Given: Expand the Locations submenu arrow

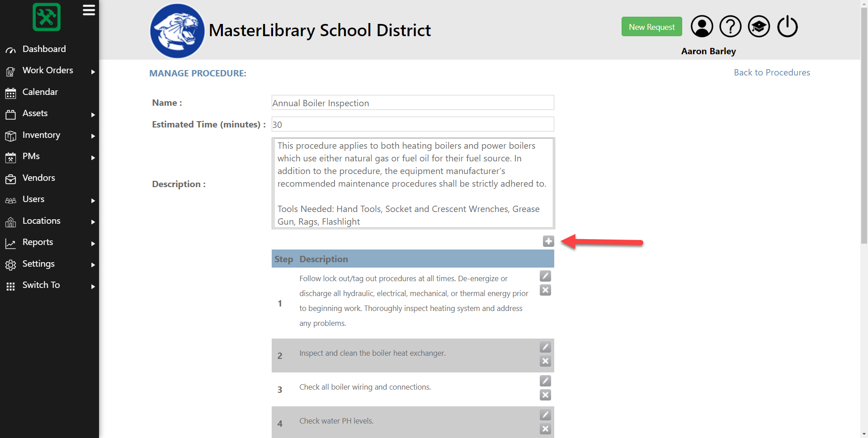Looking at the screenshot, I should click(93, 222).
